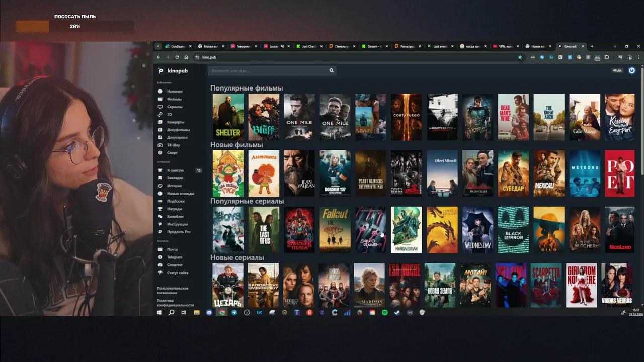Screen dimensions: 644x362
Task: Click the kinopub logo
Action: [173, 71]
